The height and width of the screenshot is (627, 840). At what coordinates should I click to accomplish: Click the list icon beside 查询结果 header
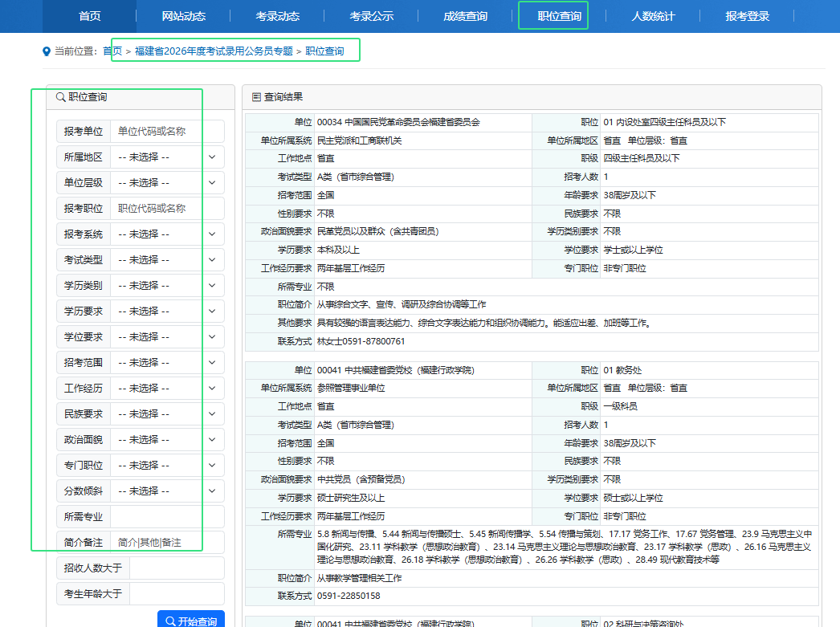[x=256, y=97]
